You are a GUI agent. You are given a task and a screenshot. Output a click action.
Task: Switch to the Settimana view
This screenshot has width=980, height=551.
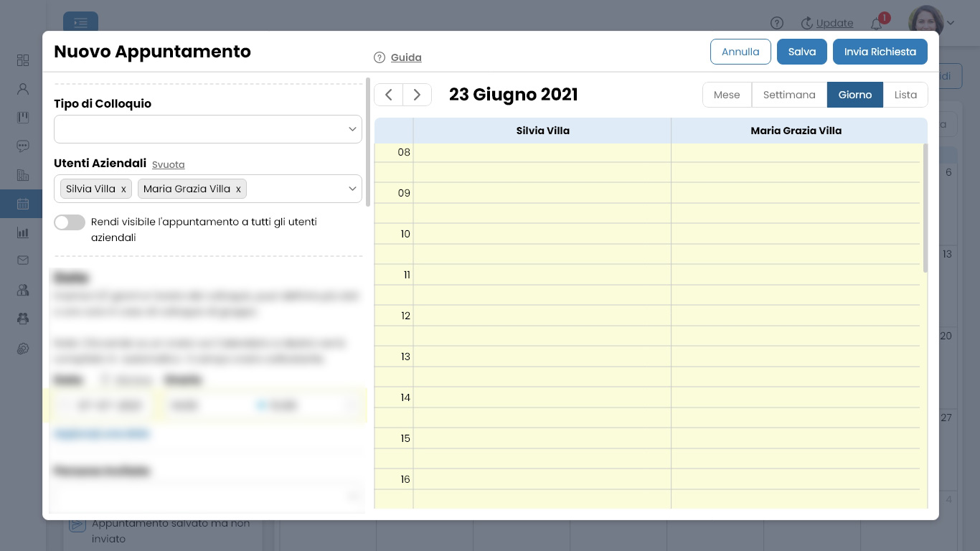tap(788, 94)
